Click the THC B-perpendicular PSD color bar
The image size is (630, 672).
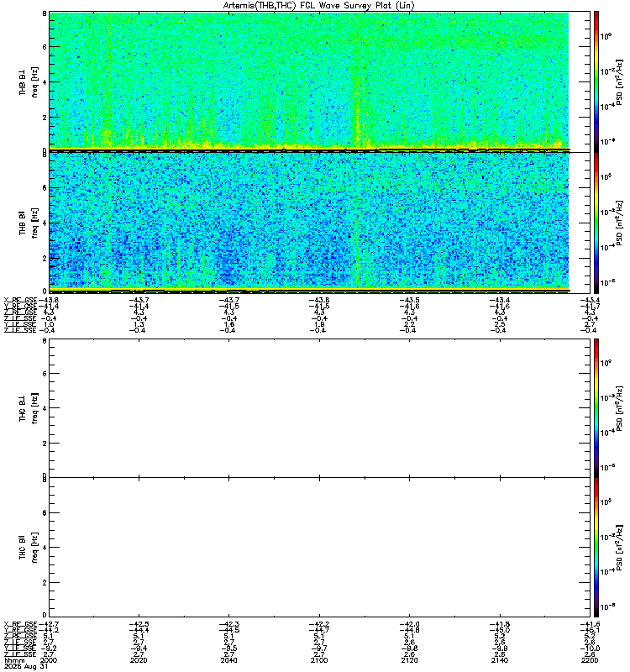coord(596,408)
